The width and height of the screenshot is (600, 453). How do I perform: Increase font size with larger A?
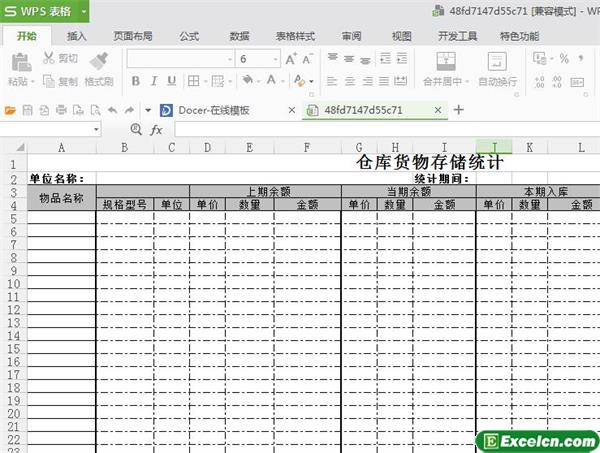[x=291, y=59]
